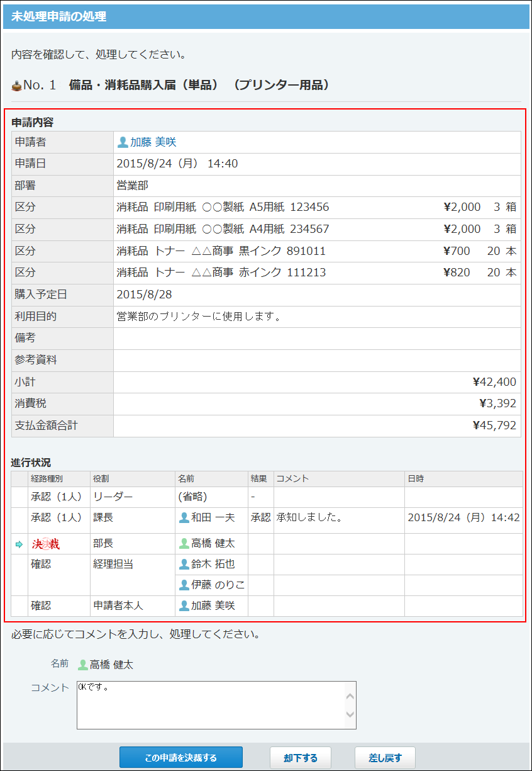Select the total amount ¥45,792

[494, 425]
